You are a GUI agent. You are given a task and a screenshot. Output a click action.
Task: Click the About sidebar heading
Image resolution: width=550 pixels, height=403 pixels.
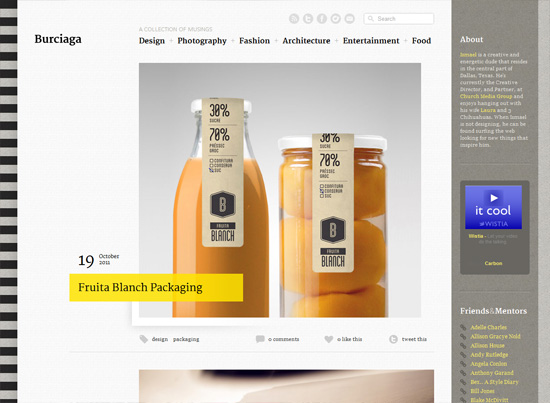[471, 40]
